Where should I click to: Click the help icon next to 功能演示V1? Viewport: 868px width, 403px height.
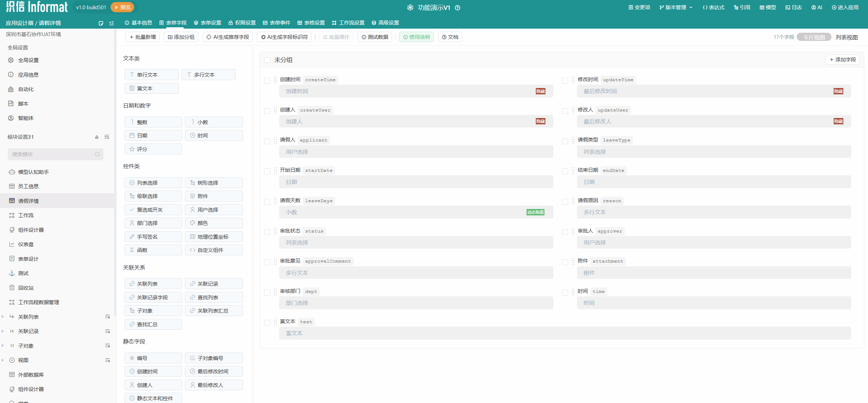[458, 8]
